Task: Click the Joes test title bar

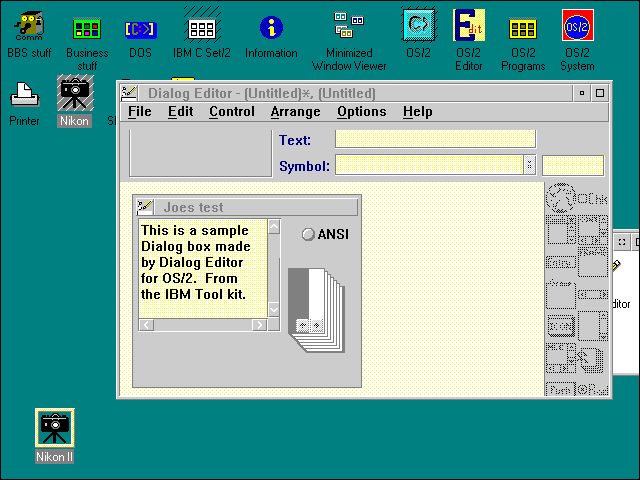Action: pyautogui.click(x=256, y=207)
